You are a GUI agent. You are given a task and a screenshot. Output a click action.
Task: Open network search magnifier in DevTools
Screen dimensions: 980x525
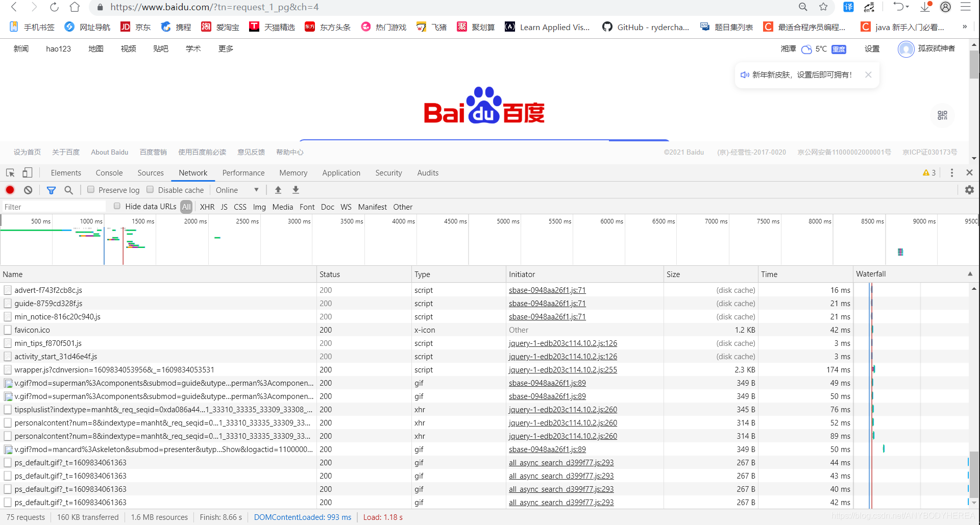68,190
